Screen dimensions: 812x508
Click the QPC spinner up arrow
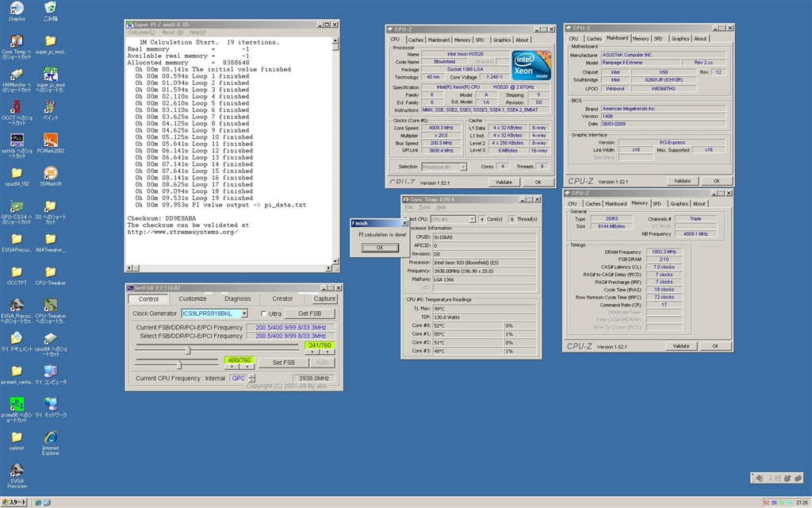(x=252, y=375)
